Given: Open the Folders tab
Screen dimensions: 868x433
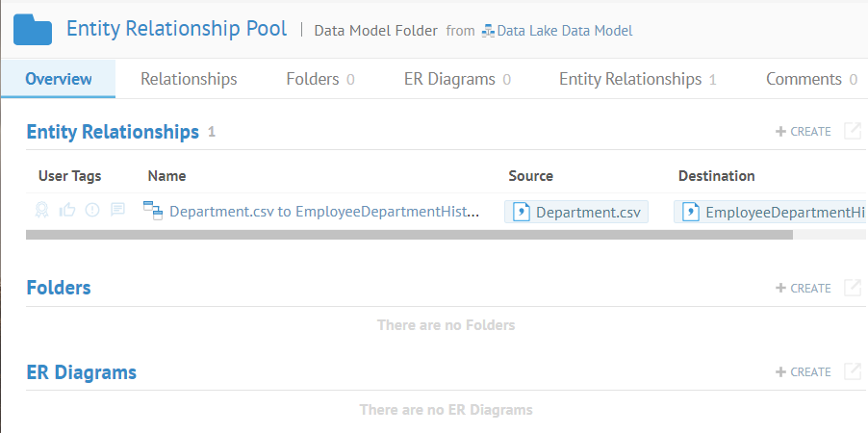Looking at the screenshot, I should coord(319,79).
